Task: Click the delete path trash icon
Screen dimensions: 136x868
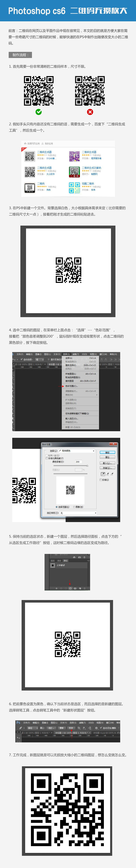Action: (85, 588)
